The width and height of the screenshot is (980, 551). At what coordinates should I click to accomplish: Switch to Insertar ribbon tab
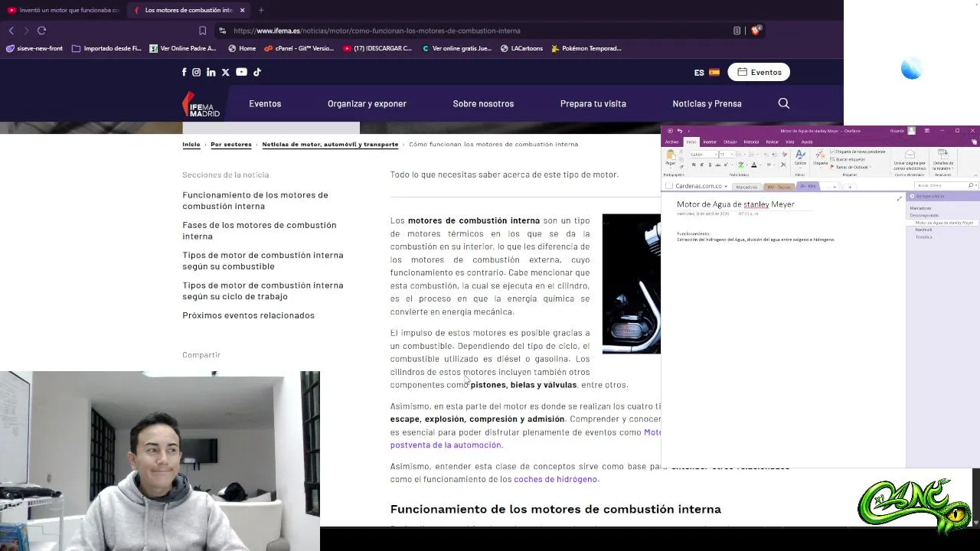[710, 142]
